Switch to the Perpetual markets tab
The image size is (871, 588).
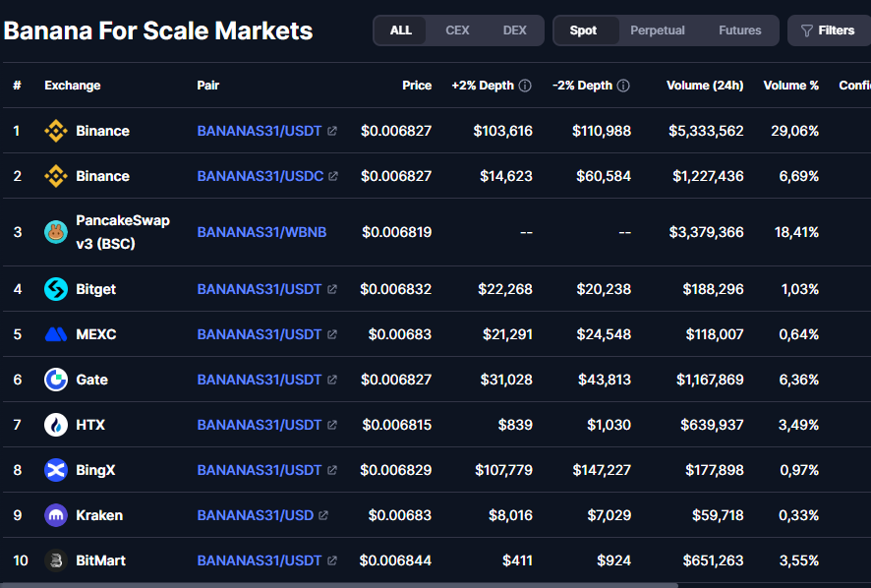tap(657, 30)
